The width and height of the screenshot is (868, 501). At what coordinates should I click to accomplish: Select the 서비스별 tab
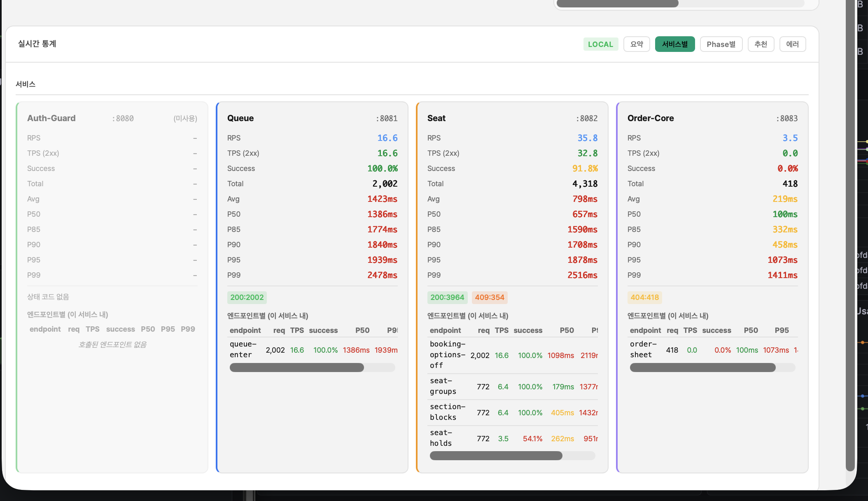click(x=674, y=44)
